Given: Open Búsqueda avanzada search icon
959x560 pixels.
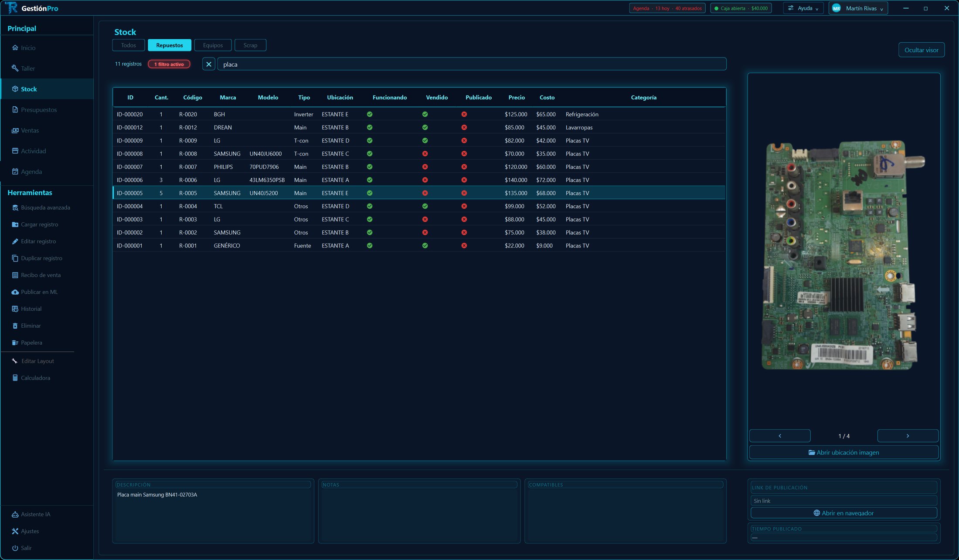Looking at the screenshot, I should (15, 207).
